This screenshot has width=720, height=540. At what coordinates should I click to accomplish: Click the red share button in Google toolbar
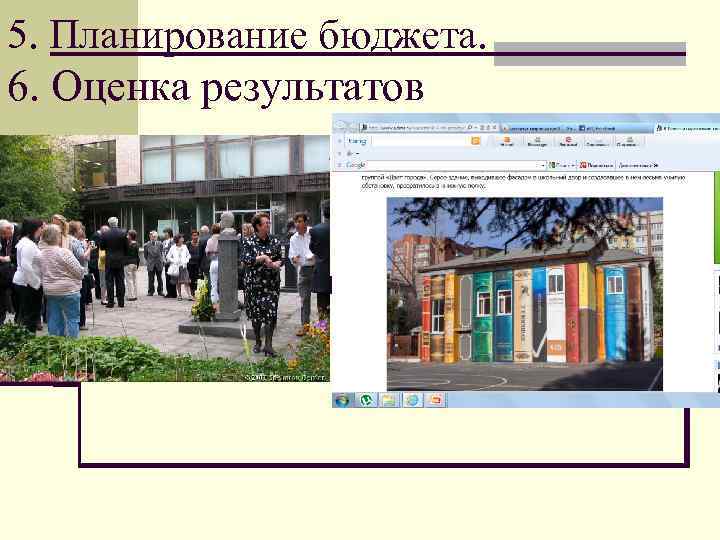[x=596, y=165]
